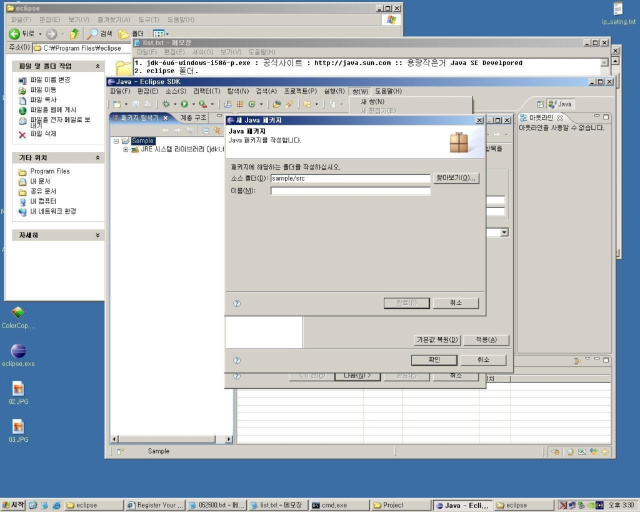Click the help icon in New Java Package dialog
The height and width of the screenshot is (512, 640).
click(237, 303)
